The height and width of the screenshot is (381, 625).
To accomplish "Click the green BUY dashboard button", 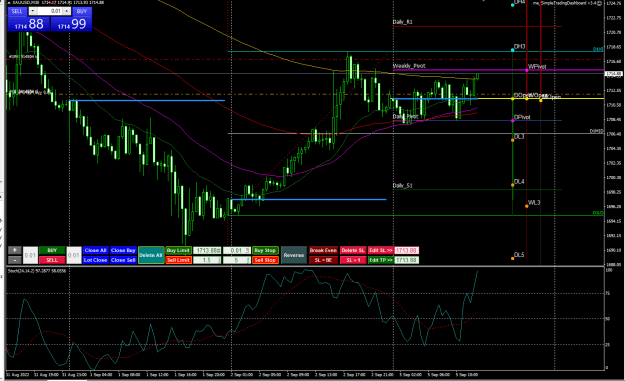I will [52, 250].
